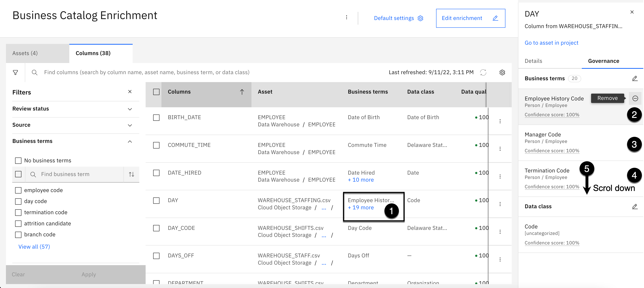Viewport: 644px width, 288px height.
Task: Check the 'No business terms' checkbox
Action: (x=18, y=161)
